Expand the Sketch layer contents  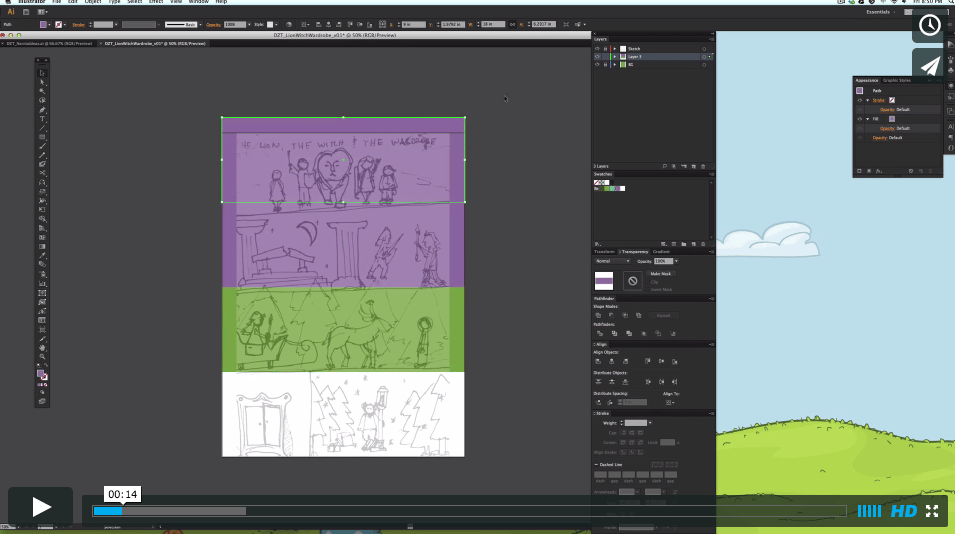point(615,49)
